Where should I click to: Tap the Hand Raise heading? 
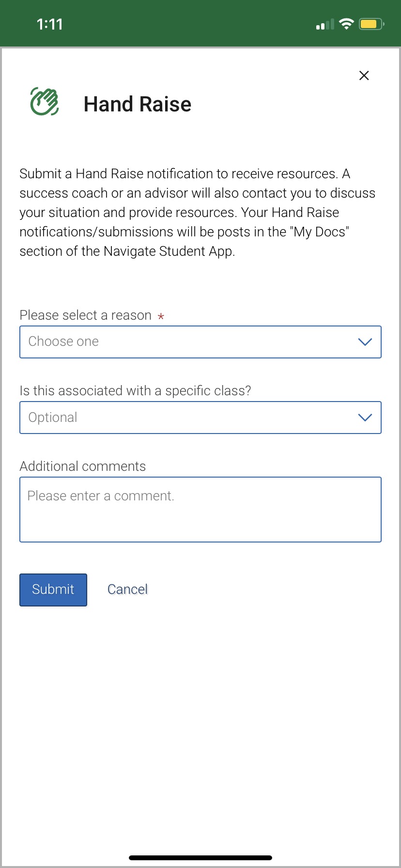pyautogui.click(x=138, y=104)
